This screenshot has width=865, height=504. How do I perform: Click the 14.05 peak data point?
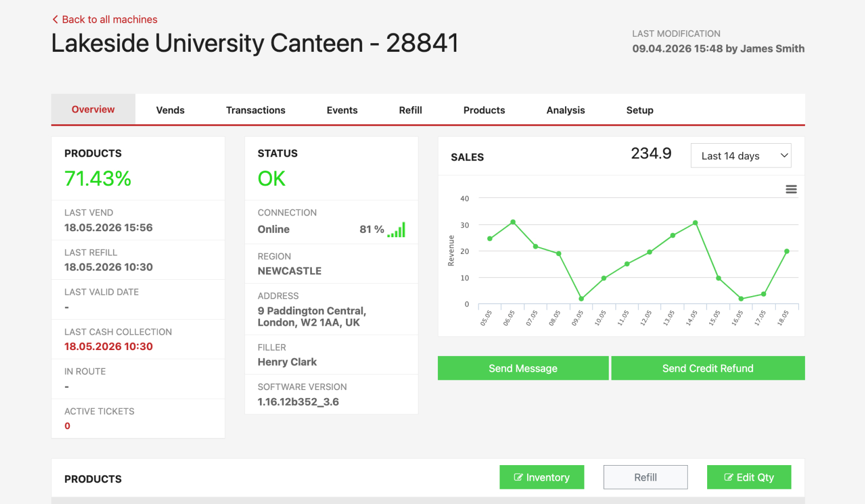[695, 223]
